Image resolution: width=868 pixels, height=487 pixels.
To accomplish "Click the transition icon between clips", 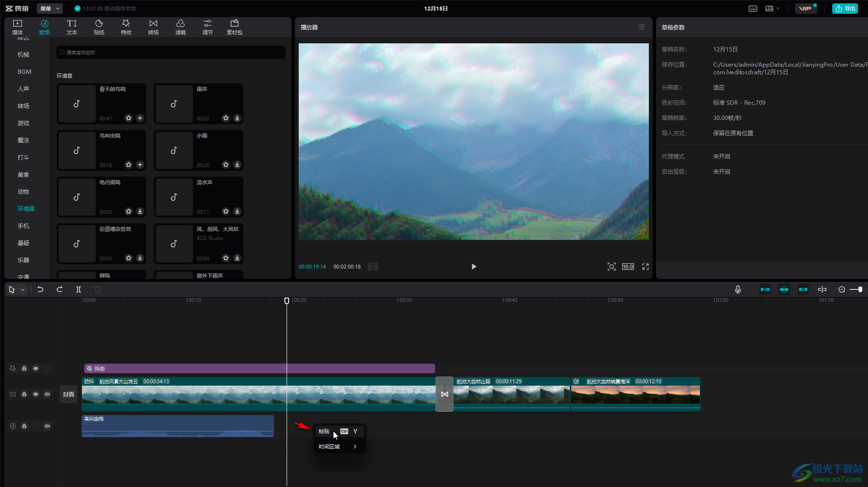I will 444,394.
